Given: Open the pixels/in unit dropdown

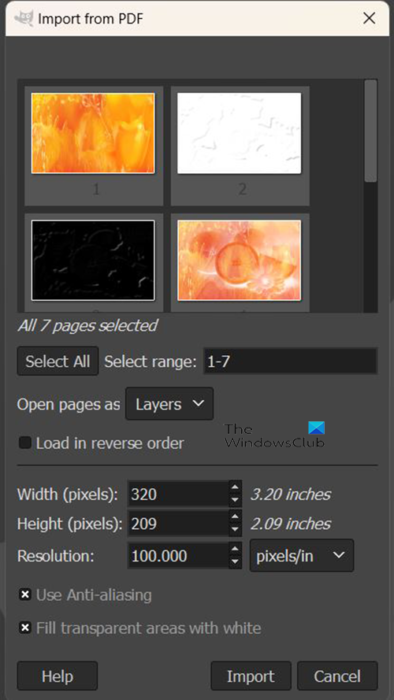Looking at the screenshot, I should coord(302,555).
